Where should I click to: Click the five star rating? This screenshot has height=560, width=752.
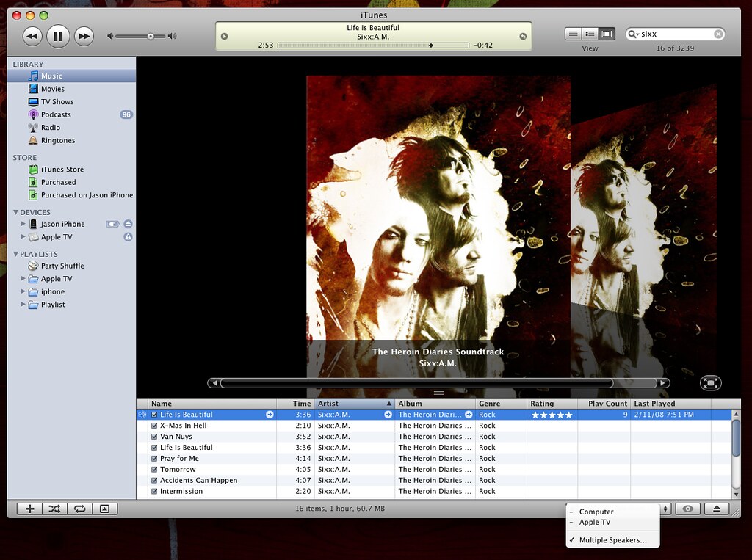click(552, 415)
